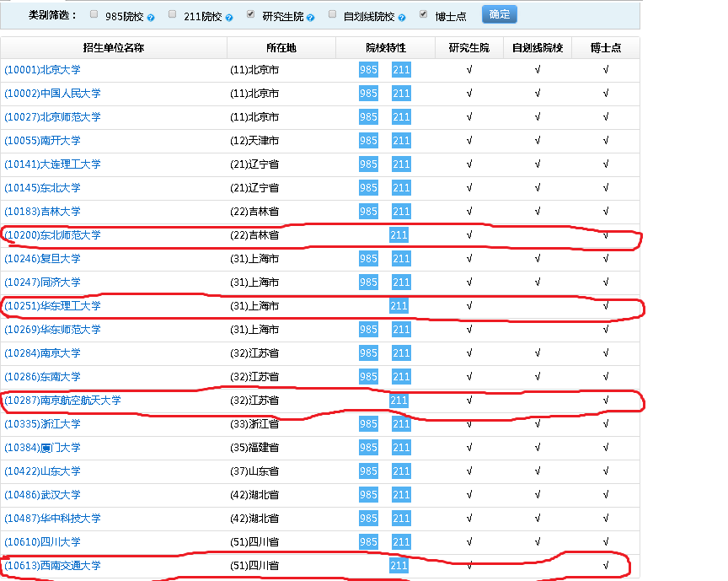Screen dimensions: 728x581
Task: Click the 确定 confirm button
Action: pos(499,13)
